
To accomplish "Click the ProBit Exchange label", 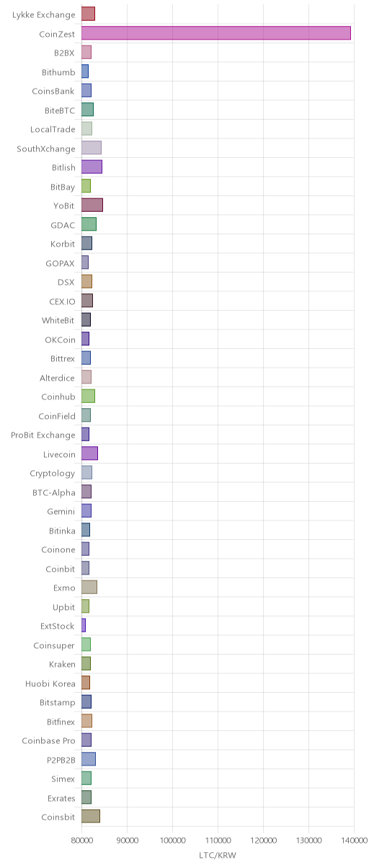I will pos(43,435).
